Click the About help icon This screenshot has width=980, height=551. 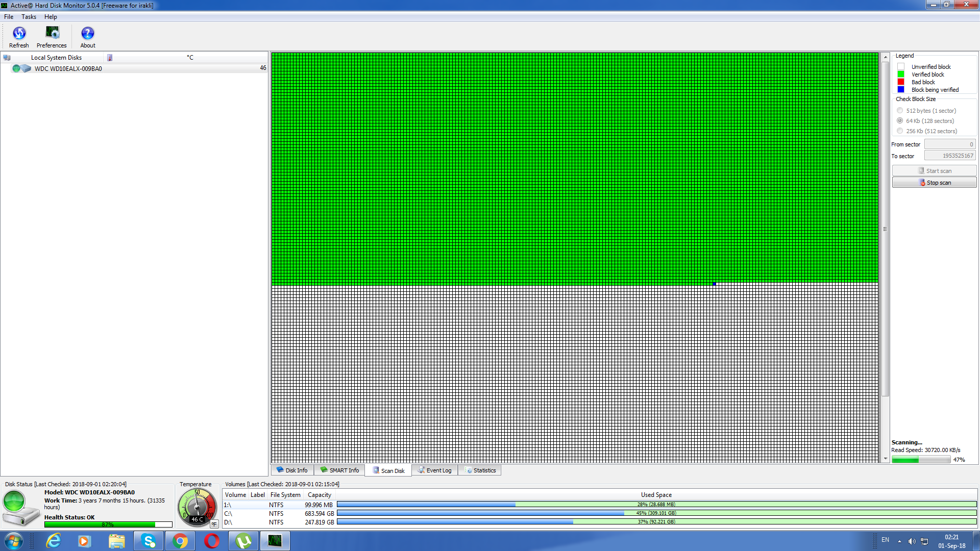point(88,34)
